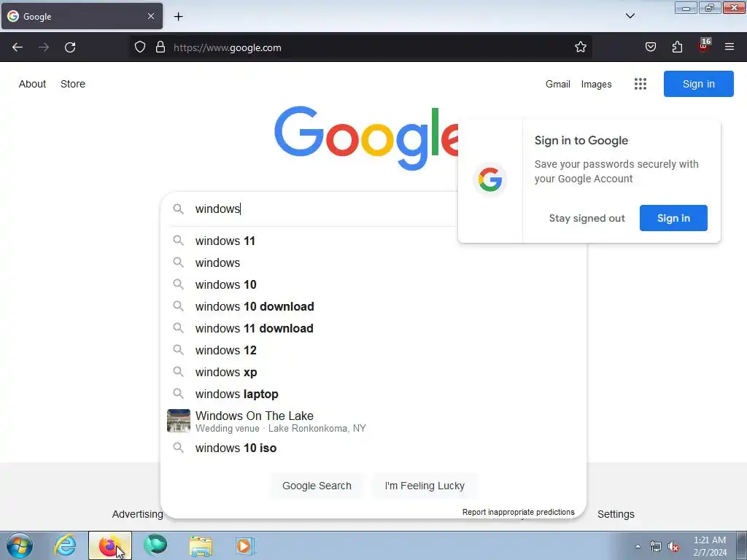747x560 pixels.
Task: Show hidden tray icons arrow
Action: click(x=638, y=546)
